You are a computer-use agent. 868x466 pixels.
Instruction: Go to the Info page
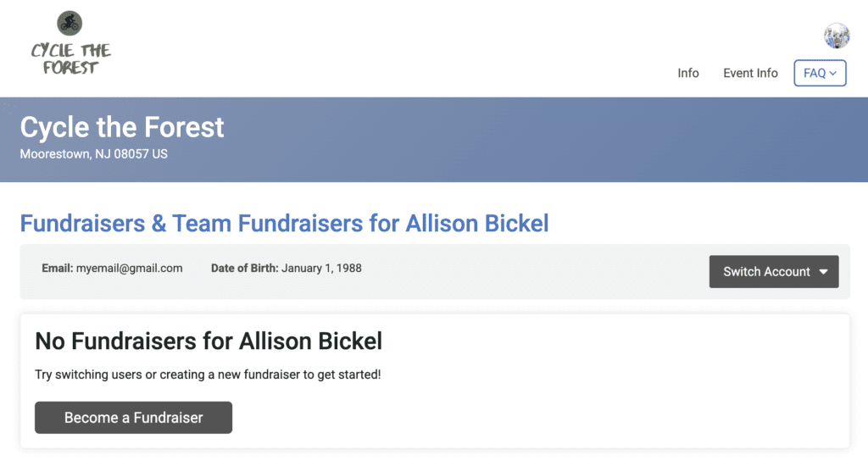click(688, 73)
